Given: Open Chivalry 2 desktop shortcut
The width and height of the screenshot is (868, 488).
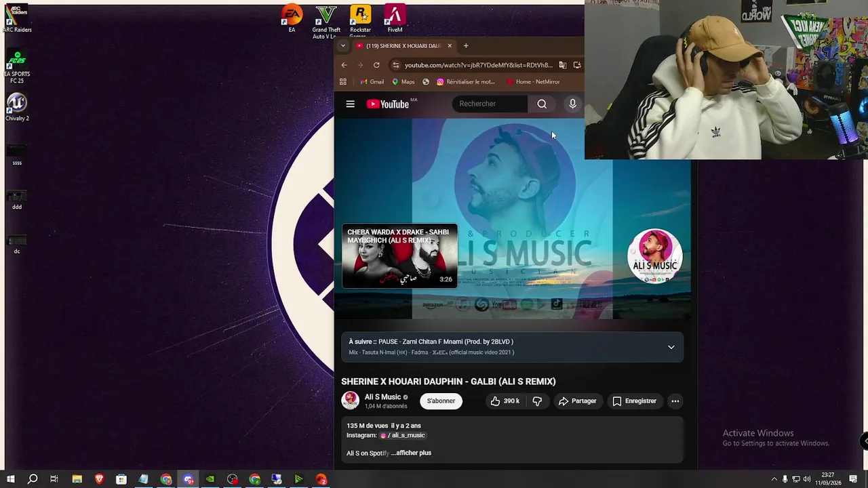Looking at the screenshot, I should click(x=17, y=106).
